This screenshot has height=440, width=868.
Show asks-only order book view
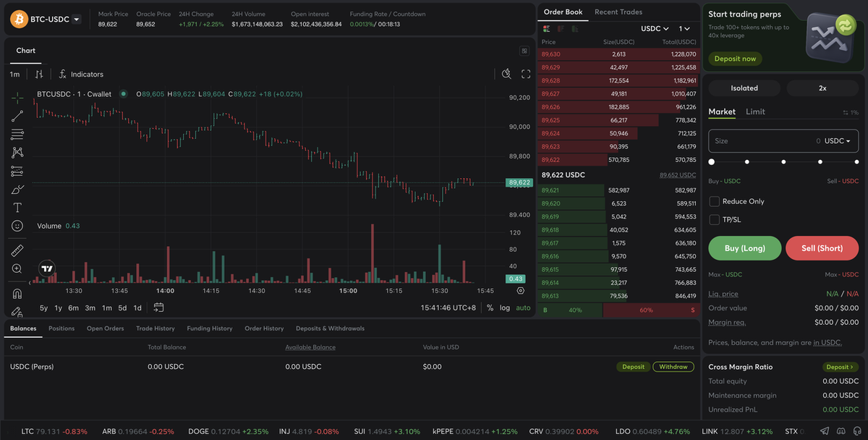click(x=560, y=28)
